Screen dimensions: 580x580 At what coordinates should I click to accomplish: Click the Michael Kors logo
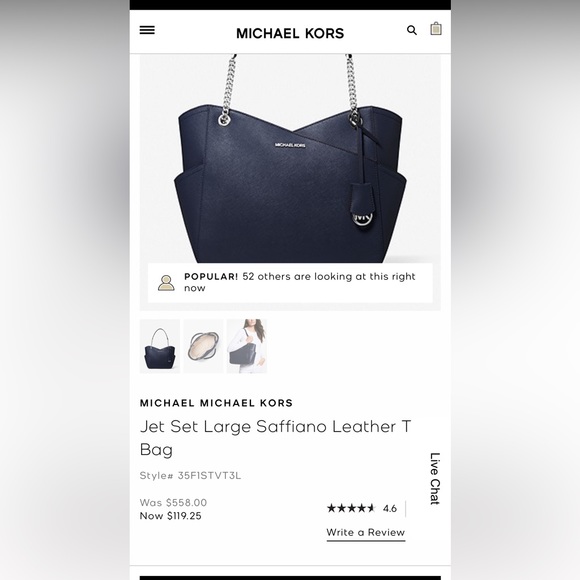click(290, 33)
